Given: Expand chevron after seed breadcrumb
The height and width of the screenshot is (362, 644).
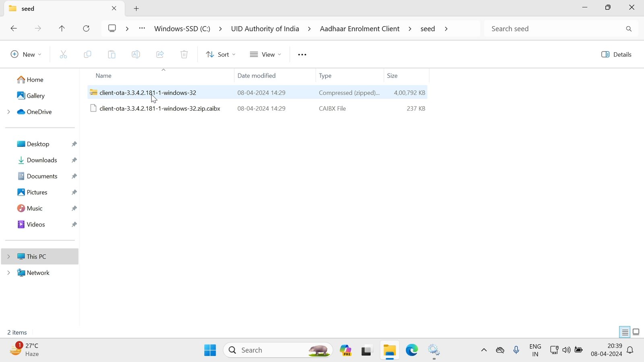Looking at the screenshot, I should tap(446, 29).
